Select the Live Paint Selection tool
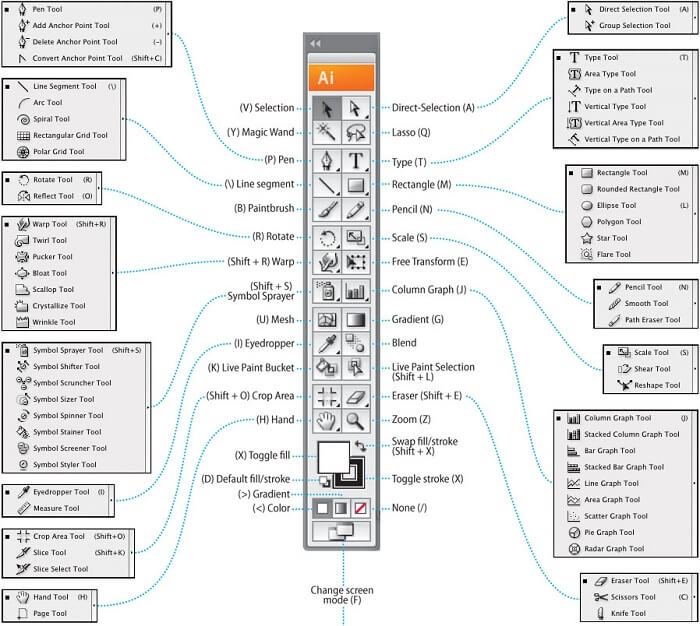 pyautogui.click(x=356, y=367)
